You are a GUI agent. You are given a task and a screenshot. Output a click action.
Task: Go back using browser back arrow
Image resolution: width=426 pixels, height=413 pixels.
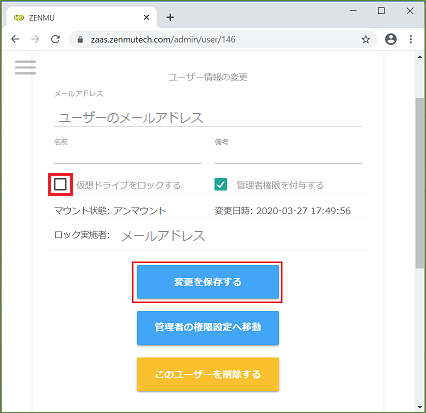[15, 39]
